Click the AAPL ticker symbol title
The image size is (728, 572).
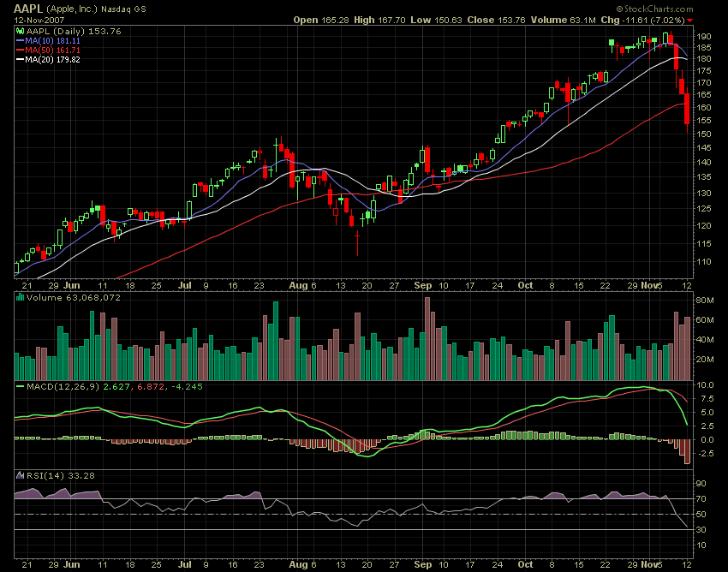pyautogui.click(x=28, y=9)
